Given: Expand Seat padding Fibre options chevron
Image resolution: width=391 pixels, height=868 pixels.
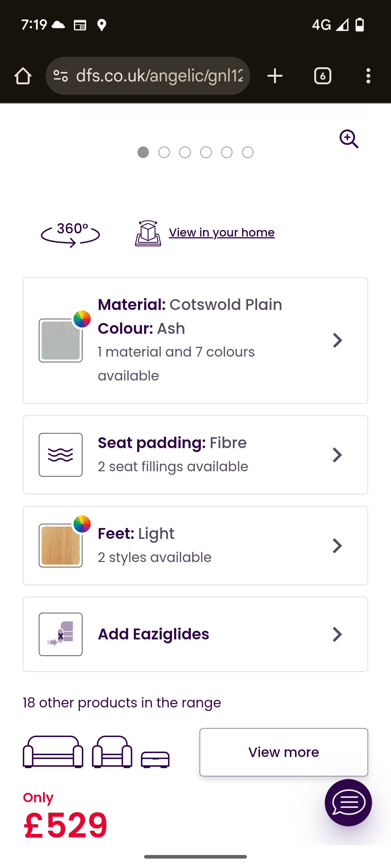Looking at the screenshot, I should 337,455.
